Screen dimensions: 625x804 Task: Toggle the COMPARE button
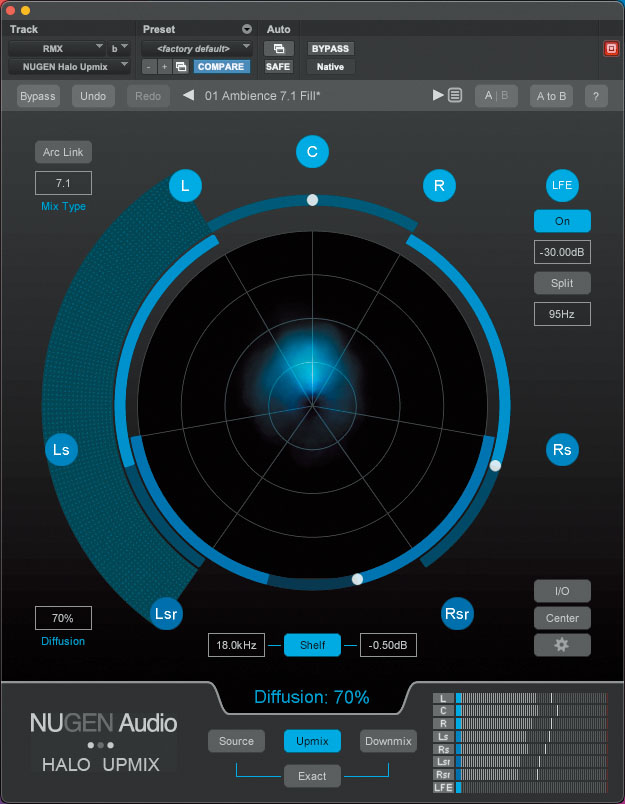pyautogui.click(x=221, y=67)
